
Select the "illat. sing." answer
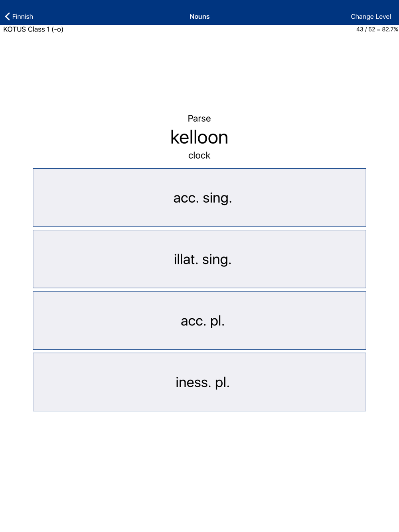[x=199, y=259]
